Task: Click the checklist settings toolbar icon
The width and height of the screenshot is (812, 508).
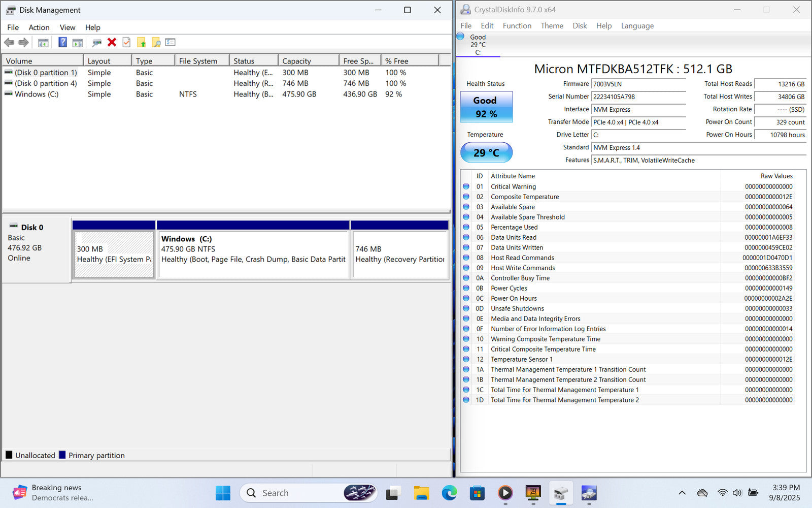Action: (171, 43)
